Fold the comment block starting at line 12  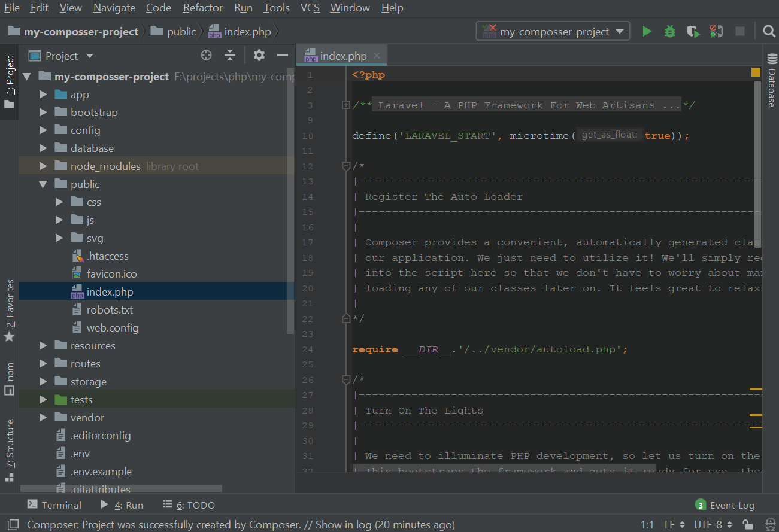coord(345,166)
